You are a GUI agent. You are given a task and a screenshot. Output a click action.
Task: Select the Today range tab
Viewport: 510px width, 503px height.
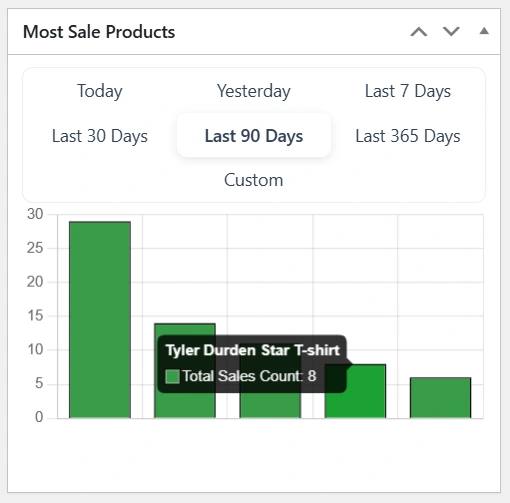(100, 91)
